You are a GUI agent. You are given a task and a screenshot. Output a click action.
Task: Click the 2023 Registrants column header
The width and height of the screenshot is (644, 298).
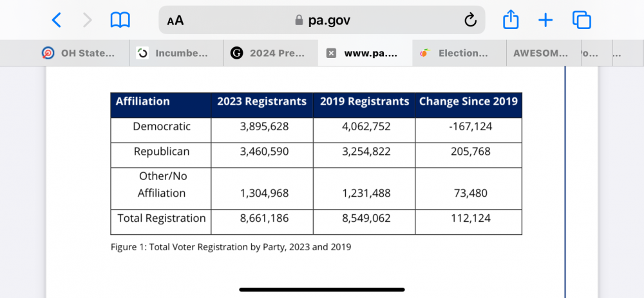(261, 102)
